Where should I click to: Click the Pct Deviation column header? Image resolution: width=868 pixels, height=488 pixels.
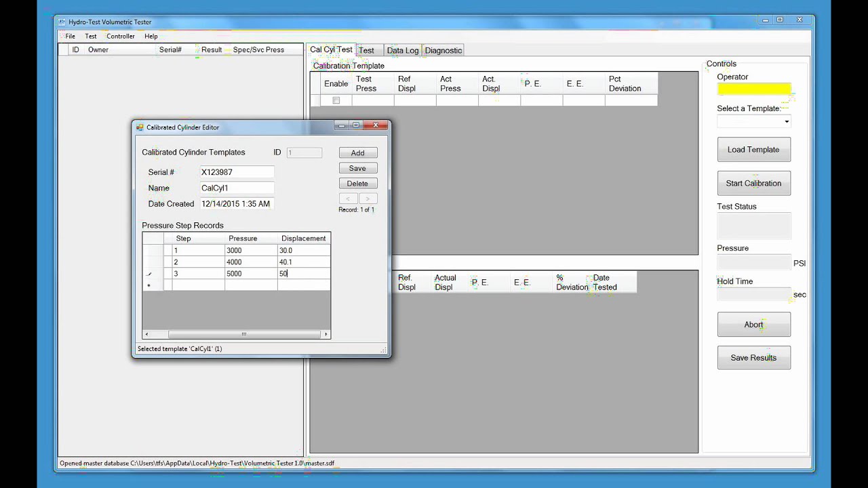[x=631, y=83]
